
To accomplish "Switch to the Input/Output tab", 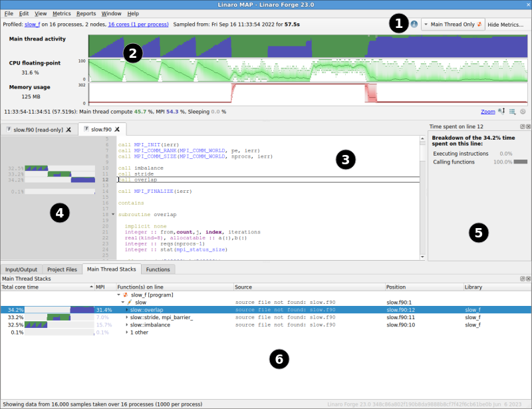I will coord(21,269).
